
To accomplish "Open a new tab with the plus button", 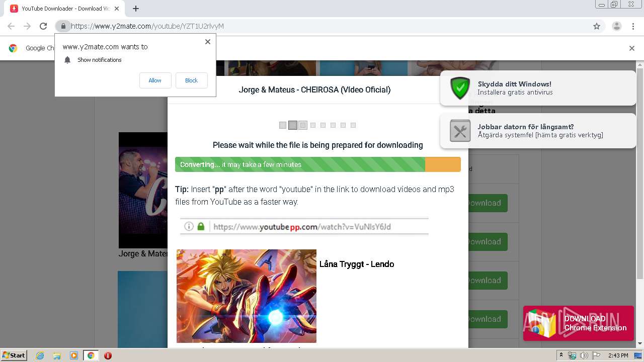I will [136, 9].
